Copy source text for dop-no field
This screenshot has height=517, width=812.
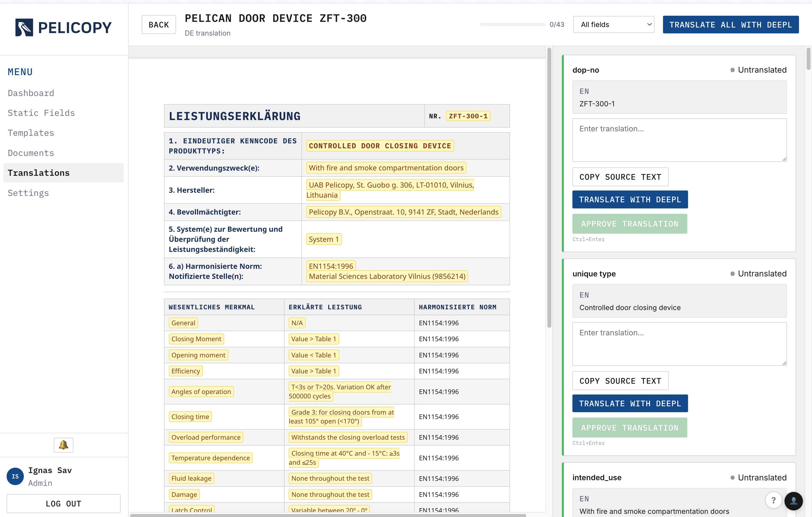tap(620, 177)
